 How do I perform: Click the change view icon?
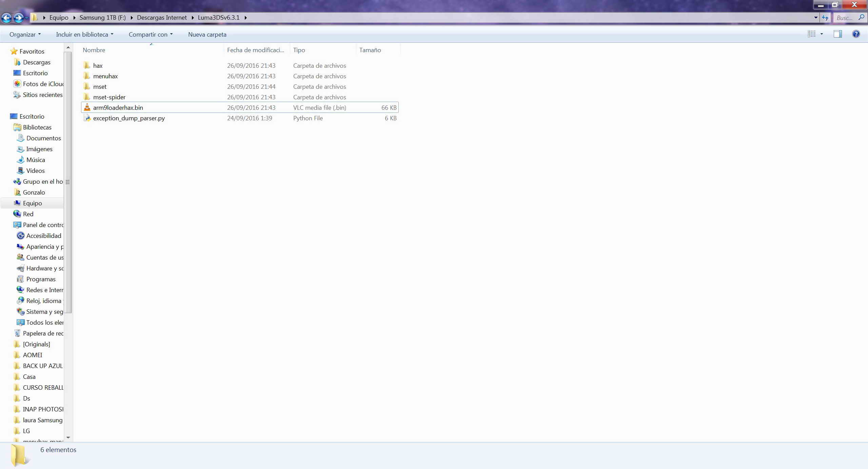(811, 34)
